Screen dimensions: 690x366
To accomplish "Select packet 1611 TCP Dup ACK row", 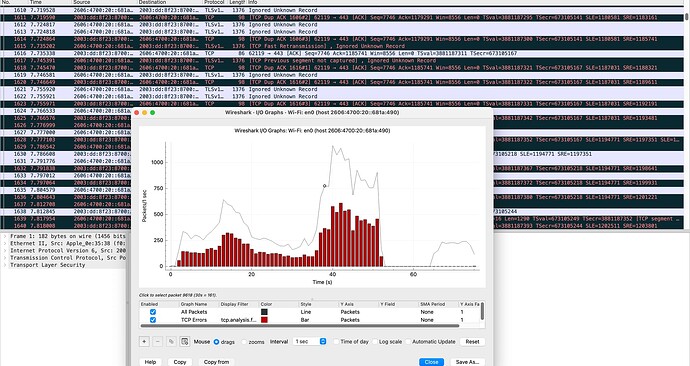I will tap(342, 18).
